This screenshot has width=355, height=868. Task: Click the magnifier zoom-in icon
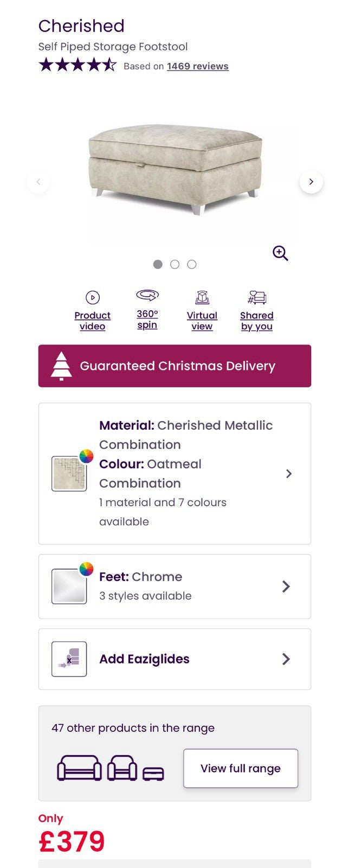pyautogui.click(x=280, y=253)
